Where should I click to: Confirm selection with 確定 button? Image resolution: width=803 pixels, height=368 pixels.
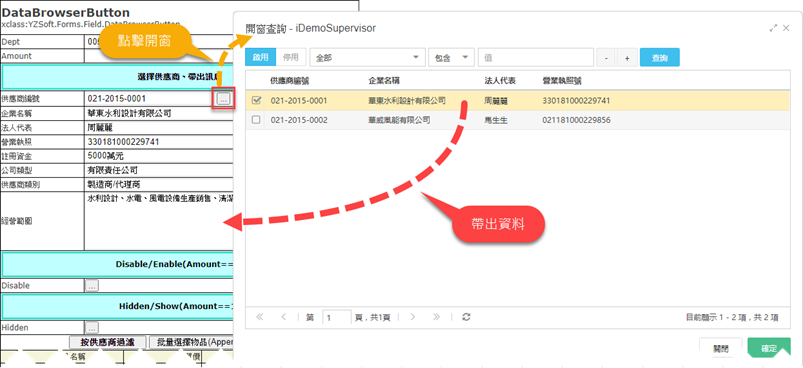[769, 349]
